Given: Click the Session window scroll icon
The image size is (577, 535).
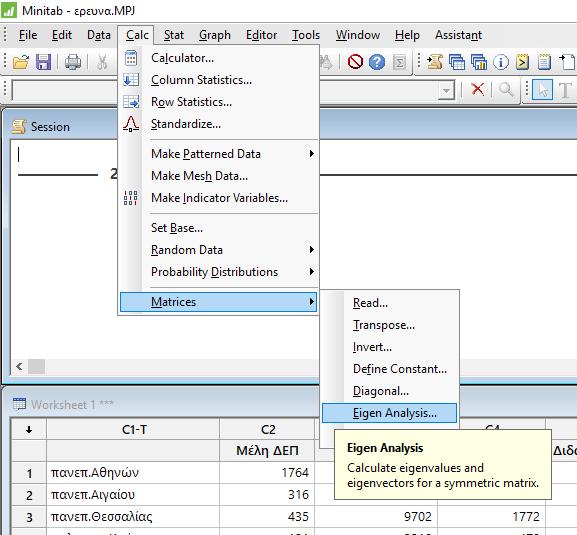Looking at the screenshot, I should coord(18,127).
